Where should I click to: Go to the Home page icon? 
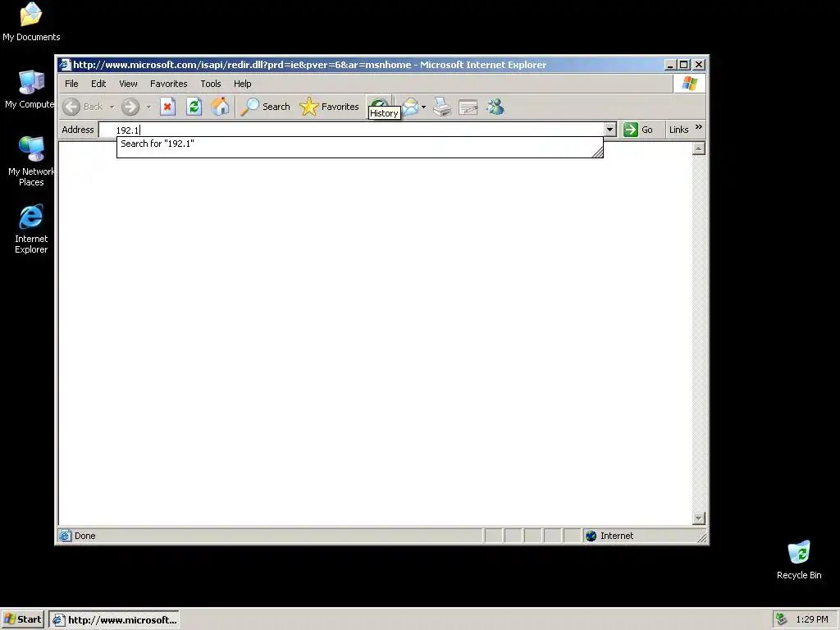pyautogui.click(x=220, y=107)
